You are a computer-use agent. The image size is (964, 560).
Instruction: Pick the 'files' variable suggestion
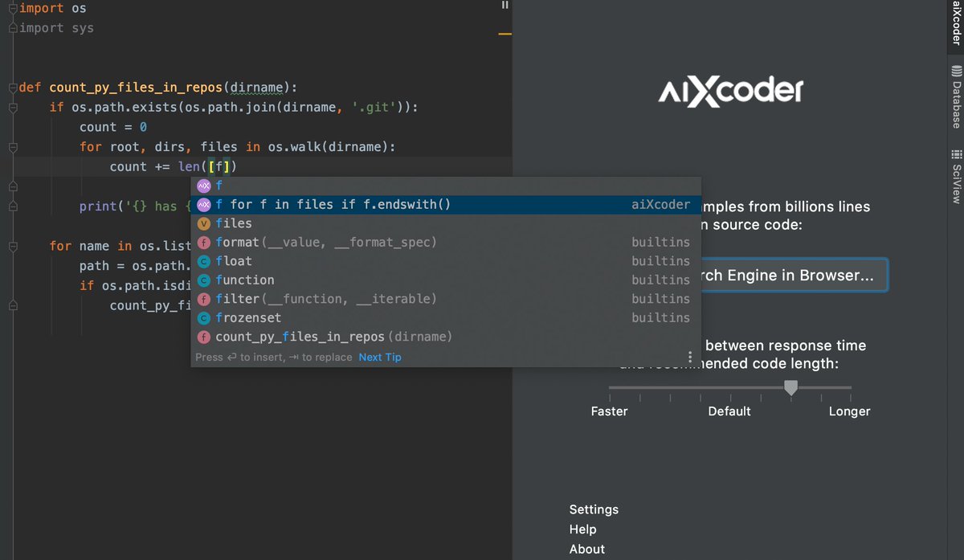coord(446,223)
